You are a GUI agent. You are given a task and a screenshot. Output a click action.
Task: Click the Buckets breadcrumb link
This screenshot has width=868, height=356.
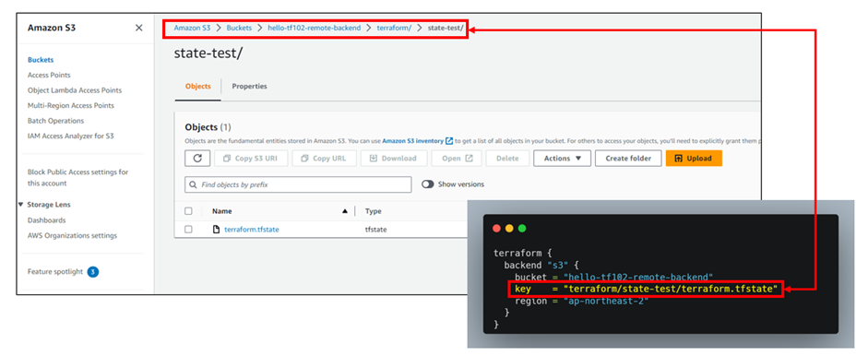[x=239, y=27]
